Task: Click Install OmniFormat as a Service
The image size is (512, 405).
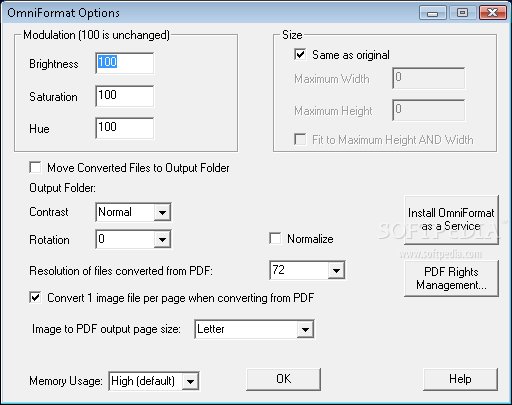Action: 451,220
